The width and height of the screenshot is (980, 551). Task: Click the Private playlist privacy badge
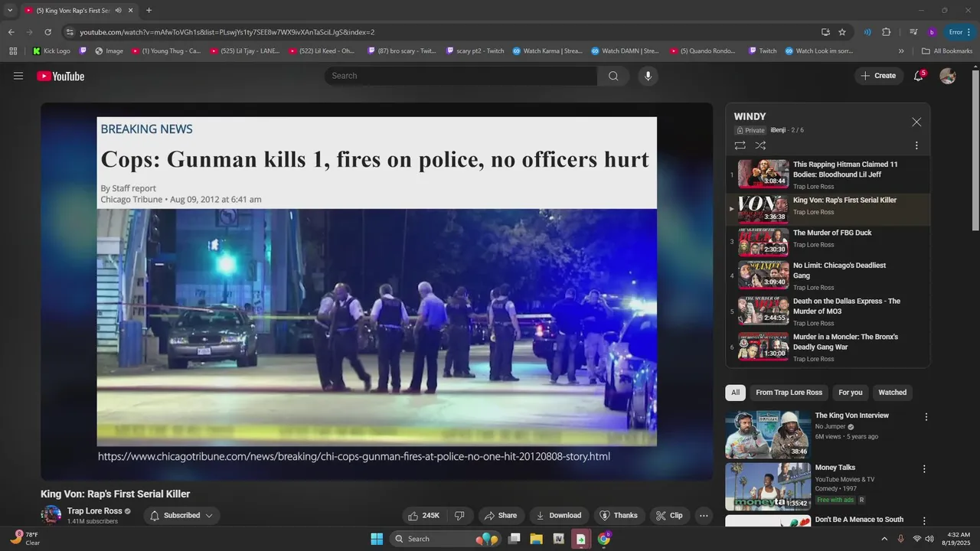[750, 130]
